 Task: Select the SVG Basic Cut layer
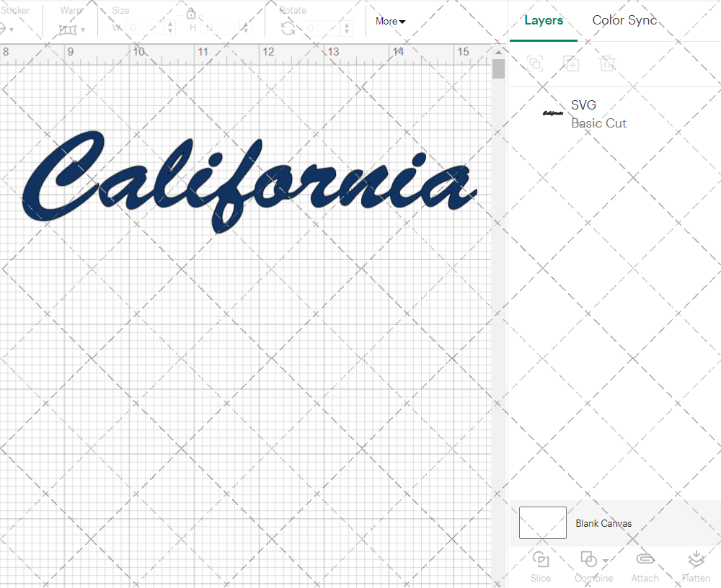click(598, 114)
